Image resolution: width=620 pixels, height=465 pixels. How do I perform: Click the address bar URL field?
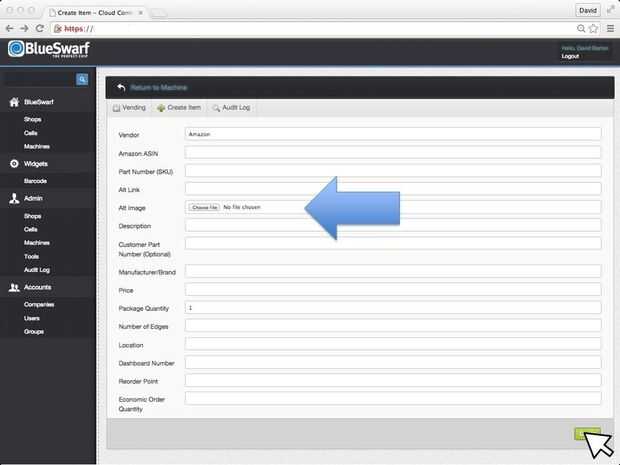312,28
